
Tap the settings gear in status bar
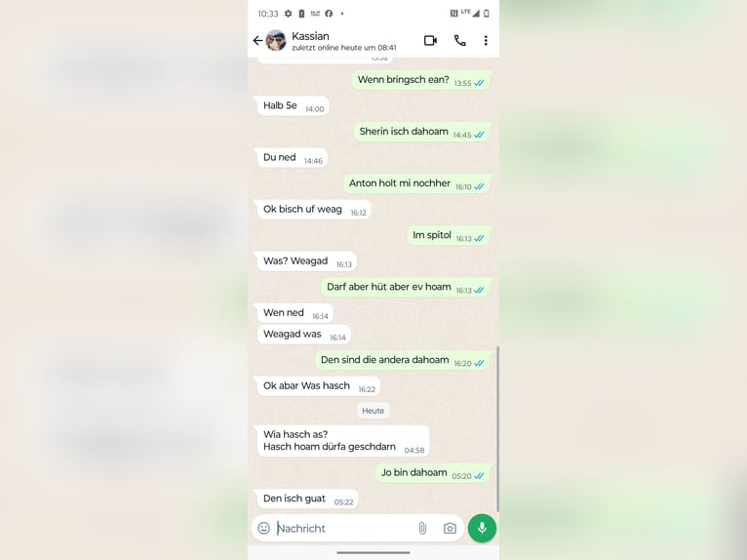[289, 14]
